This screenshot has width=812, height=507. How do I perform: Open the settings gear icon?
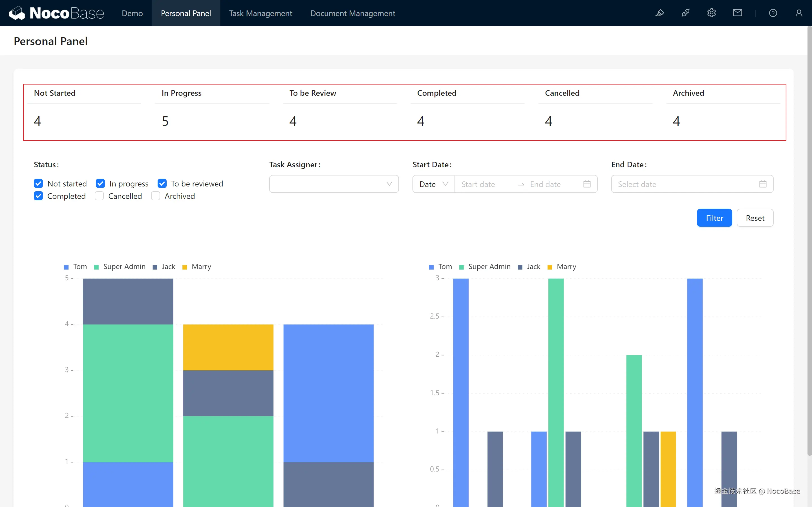(711, 13)
